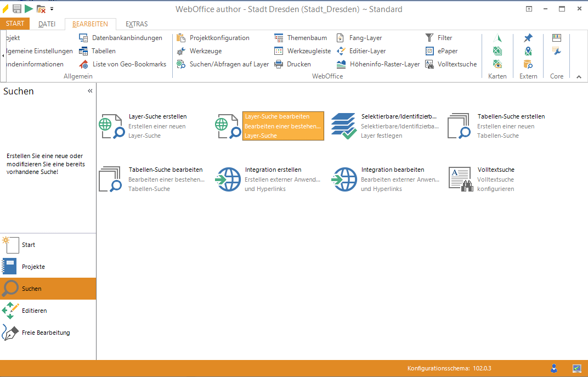This screenshot has width=588, height=377.
Task: Go to Editieren in the navigation pane
Action: [x=34, y=311]
